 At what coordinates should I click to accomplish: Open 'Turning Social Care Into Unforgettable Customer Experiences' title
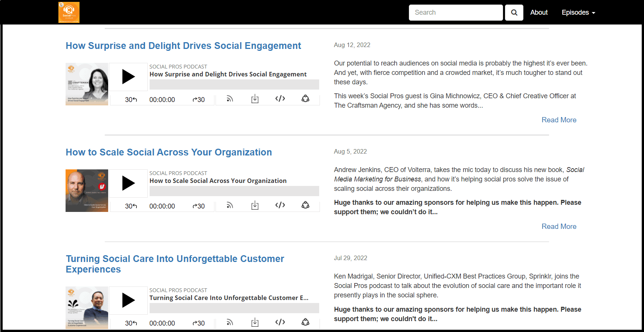click(175, 264)
